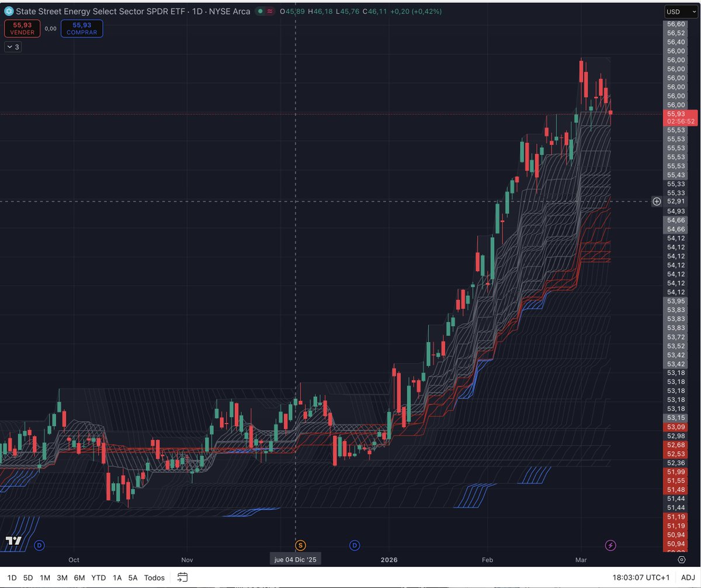
Task: Click the dividend D marker before 2026
Action: click(x=355, y=545)
